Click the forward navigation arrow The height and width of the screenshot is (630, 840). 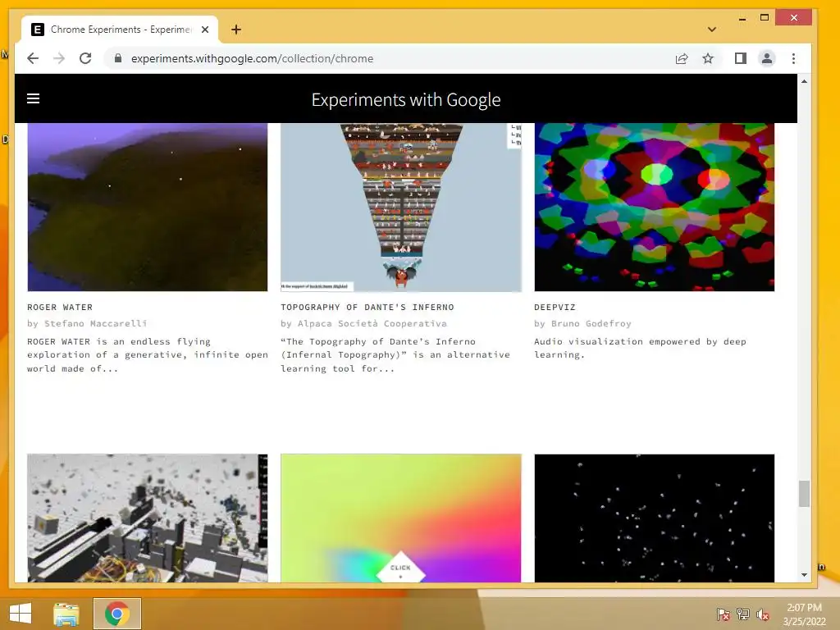point(59,58)
